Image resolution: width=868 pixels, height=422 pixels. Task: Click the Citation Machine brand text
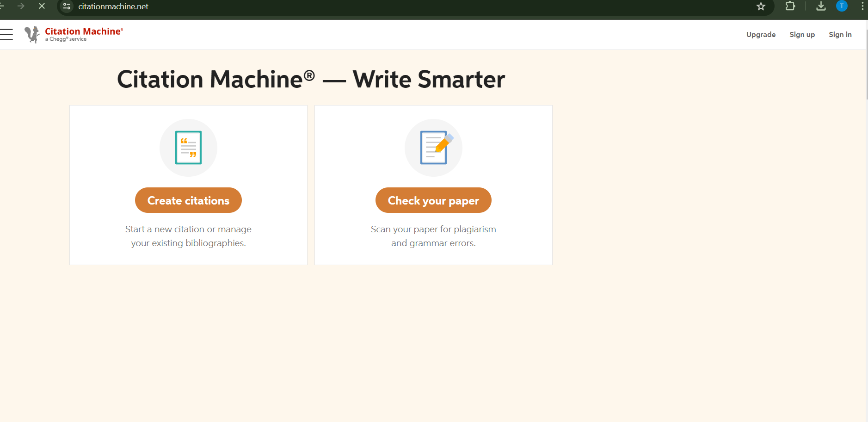(84, 31)
